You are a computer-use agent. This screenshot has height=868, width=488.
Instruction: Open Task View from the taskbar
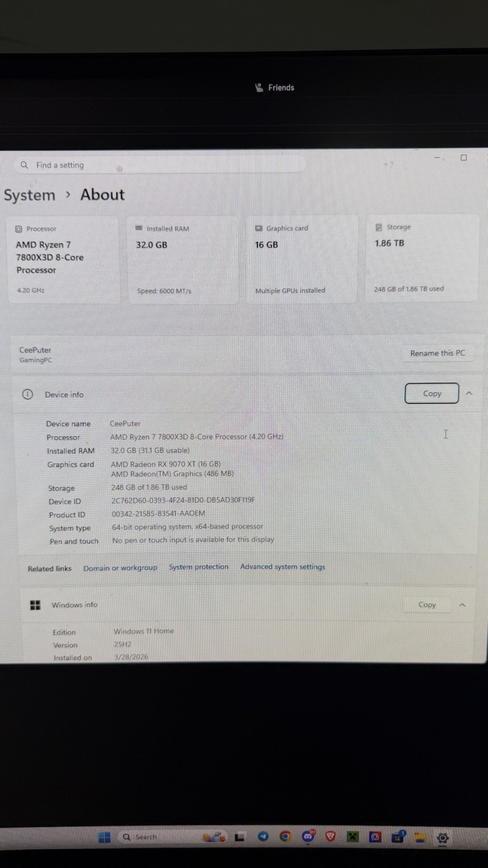click(x=239, y=837)
